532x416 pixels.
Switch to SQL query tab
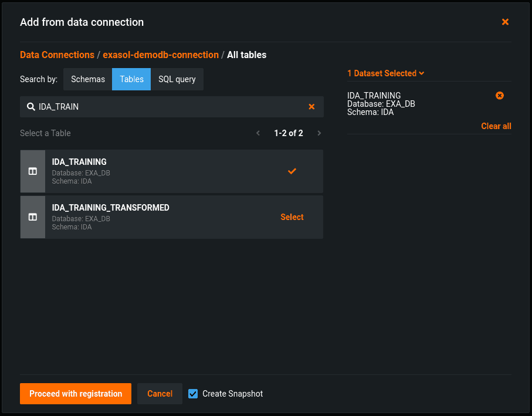pyautogui.click(x=177, y=79)
